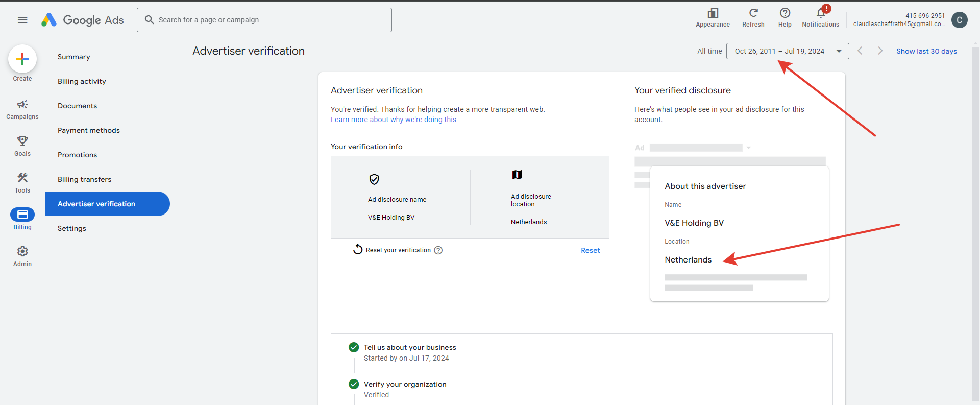Go to previous date range arrow
The width and height of the screenshot is (980, 405).
[860, 51]
